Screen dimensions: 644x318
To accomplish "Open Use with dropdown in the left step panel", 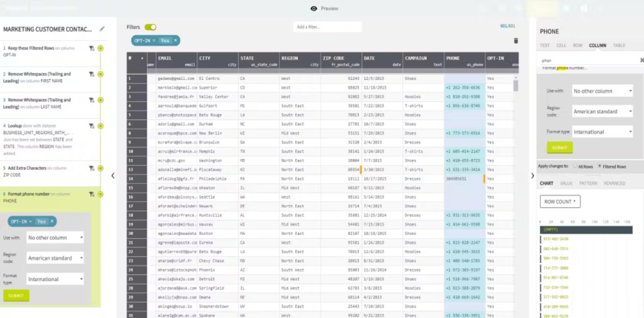I will [55, 238].
